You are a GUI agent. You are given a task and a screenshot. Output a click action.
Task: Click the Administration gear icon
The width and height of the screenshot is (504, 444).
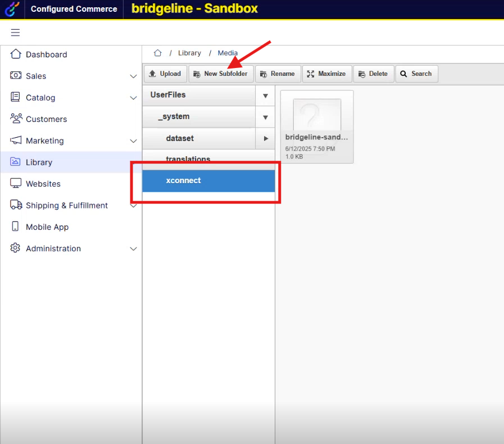click(x=15, y=248)
